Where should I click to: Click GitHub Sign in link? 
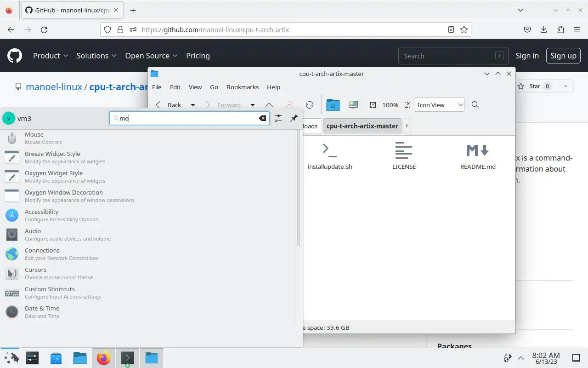[x=527, y=56]
